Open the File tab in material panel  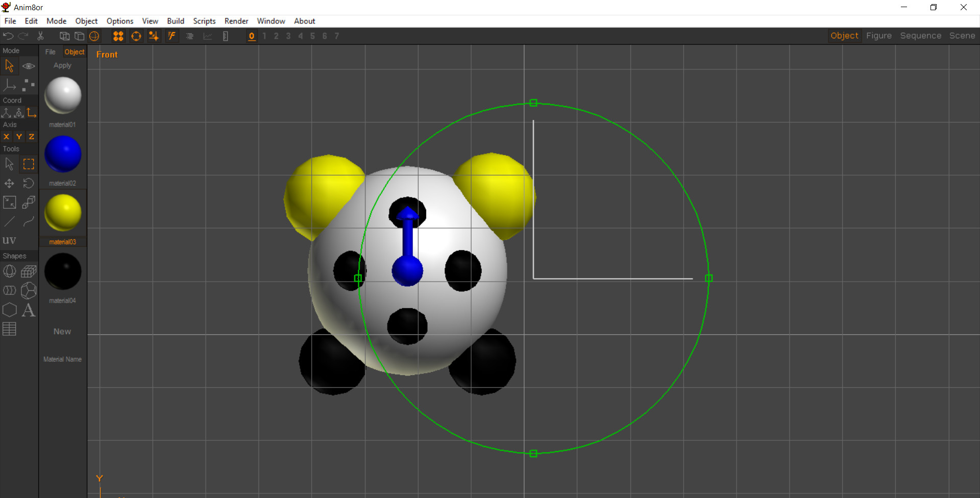[x=50, y=52]
